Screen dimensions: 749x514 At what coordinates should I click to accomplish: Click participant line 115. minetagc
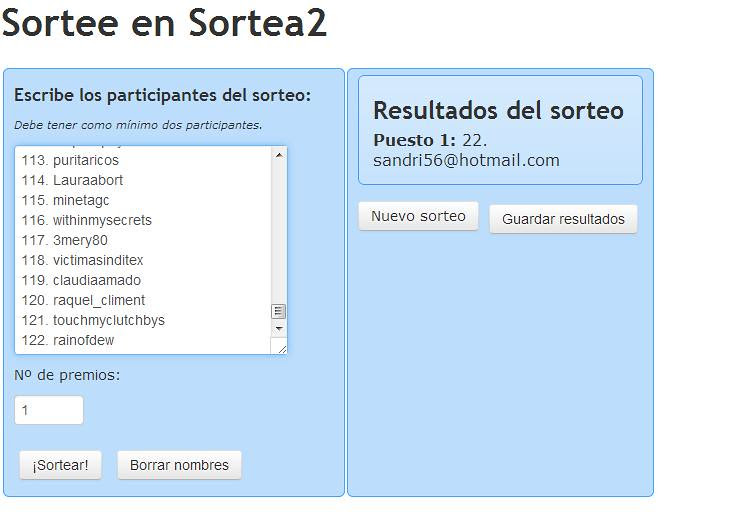coord(65,200)
